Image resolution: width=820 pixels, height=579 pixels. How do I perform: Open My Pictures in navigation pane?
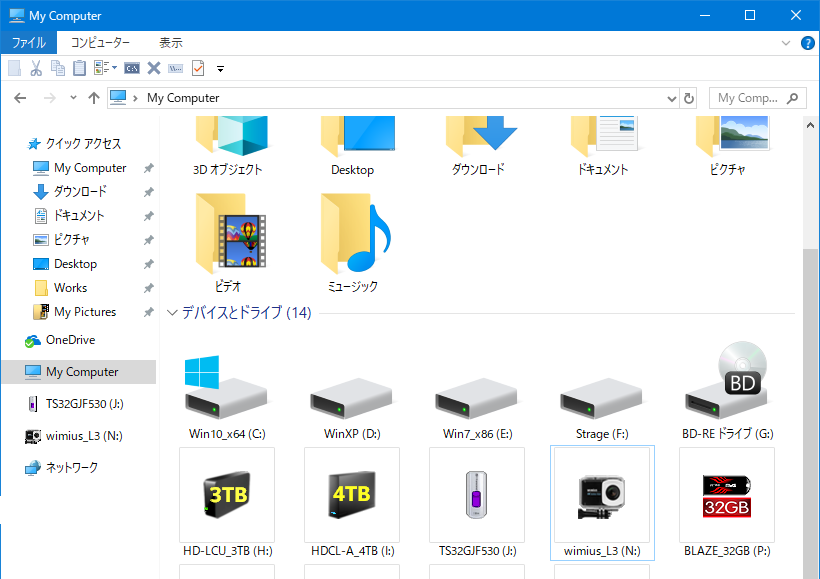[85, 312]
